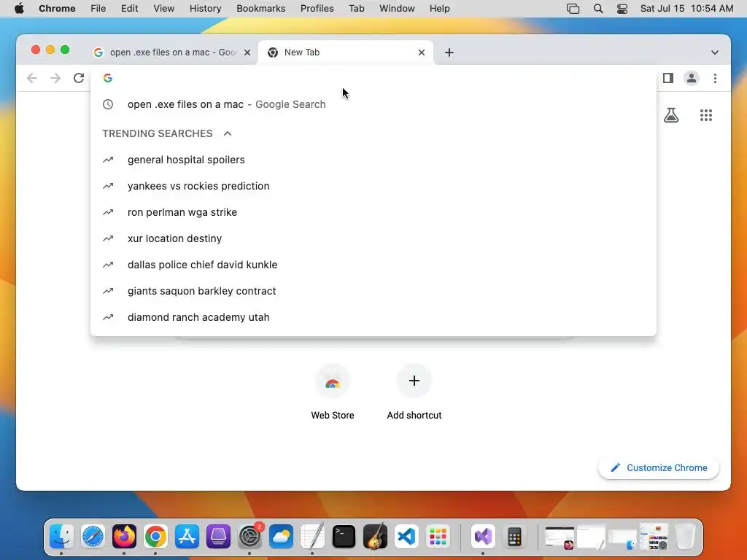Open Calculator from the Dock
This screenshot has width=747, height=560.
click(x=514, y=537)
